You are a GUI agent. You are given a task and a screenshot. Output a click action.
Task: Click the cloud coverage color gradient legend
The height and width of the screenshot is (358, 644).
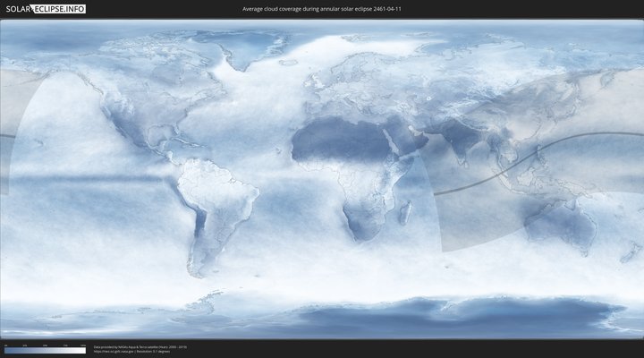pos(45,351)
